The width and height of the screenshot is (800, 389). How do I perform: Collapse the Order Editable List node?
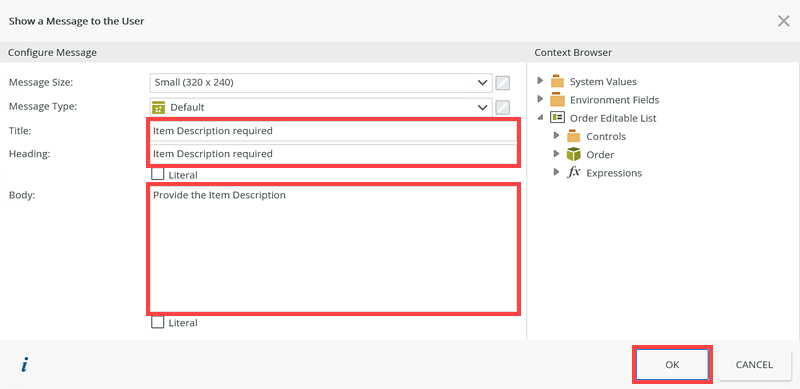(540, 118)
